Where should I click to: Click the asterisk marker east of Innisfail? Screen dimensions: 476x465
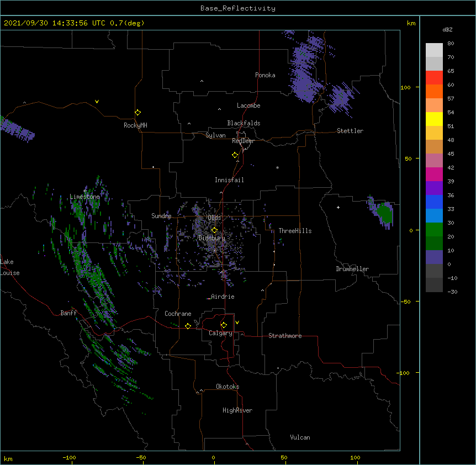pos(277,167)
